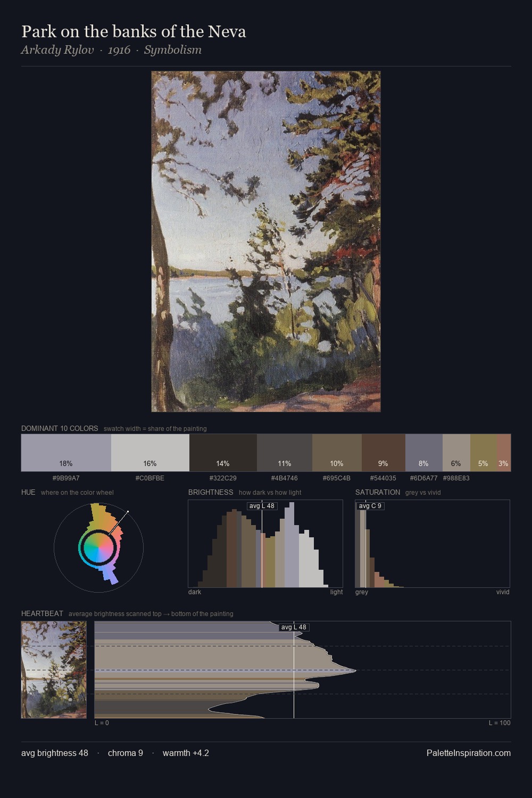Image resolution: width=532 pixels, height=798 pixels.
Task: Click the hue color wheel diagram
Action: pyautogui.click(x=98, y=547)
